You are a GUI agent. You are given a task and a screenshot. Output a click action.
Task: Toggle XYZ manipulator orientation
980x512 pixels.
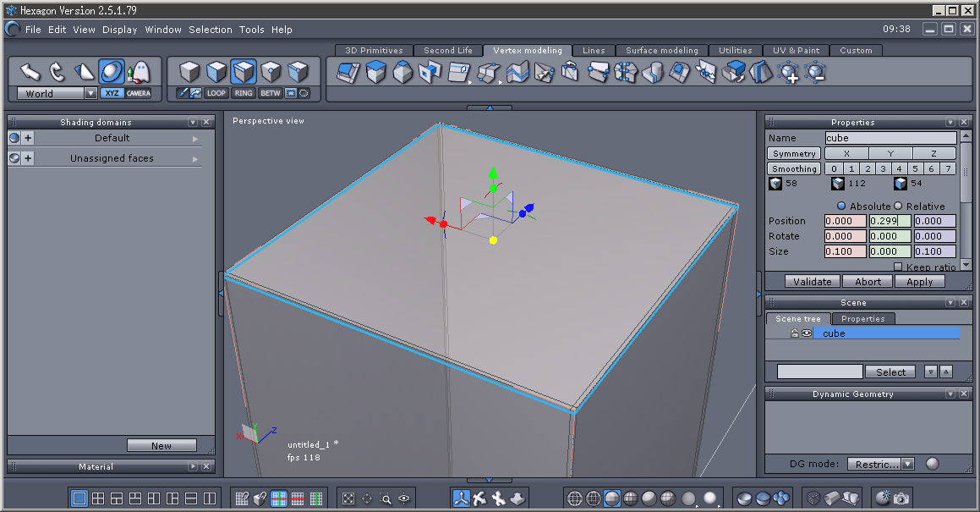112,93
